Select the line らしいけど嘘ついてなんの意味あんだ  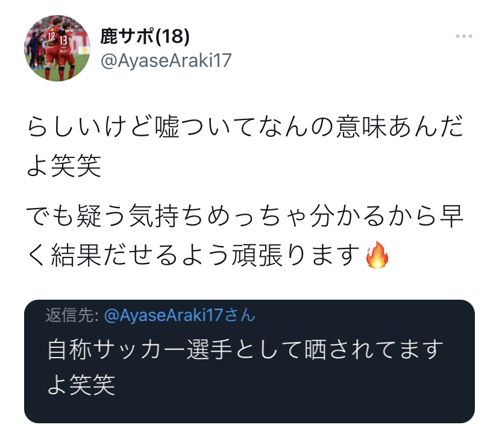(245, 127)
